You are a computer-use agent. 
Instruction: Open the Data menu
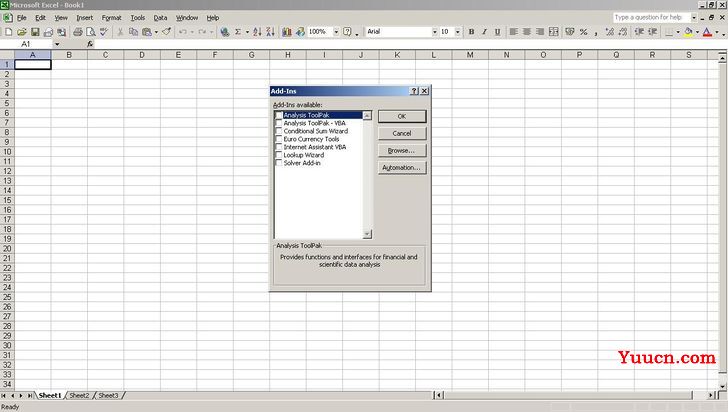[160, 18]
